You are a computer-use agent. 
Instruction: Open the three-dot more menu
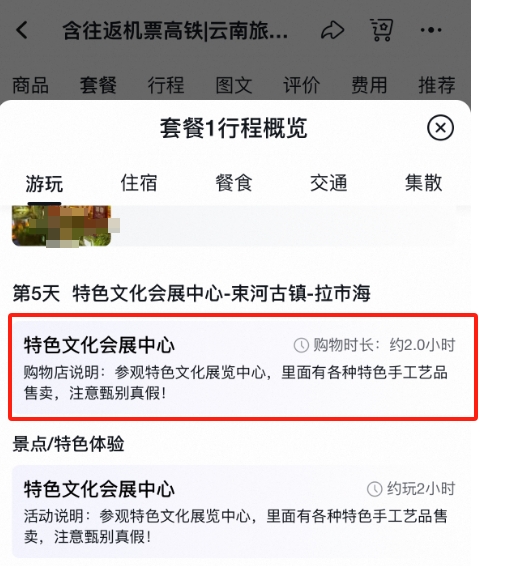click(431, 30)
